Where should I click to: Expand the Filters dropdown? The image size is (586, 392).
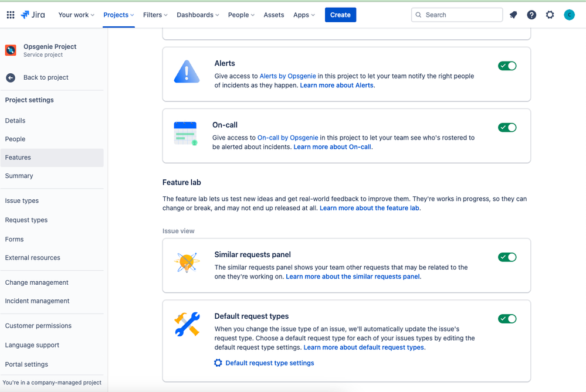(x=155, y=15)
